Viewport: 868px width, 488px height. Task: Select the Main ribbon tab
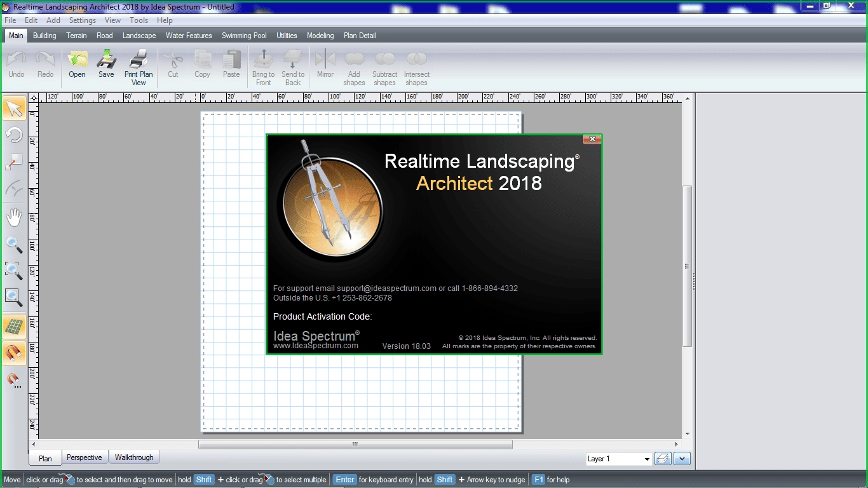click(x=16, y=36)
